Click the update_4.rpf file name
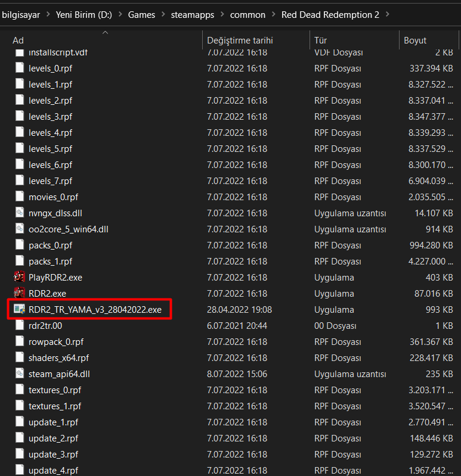 pyautogui.click(x=53, y=471)
